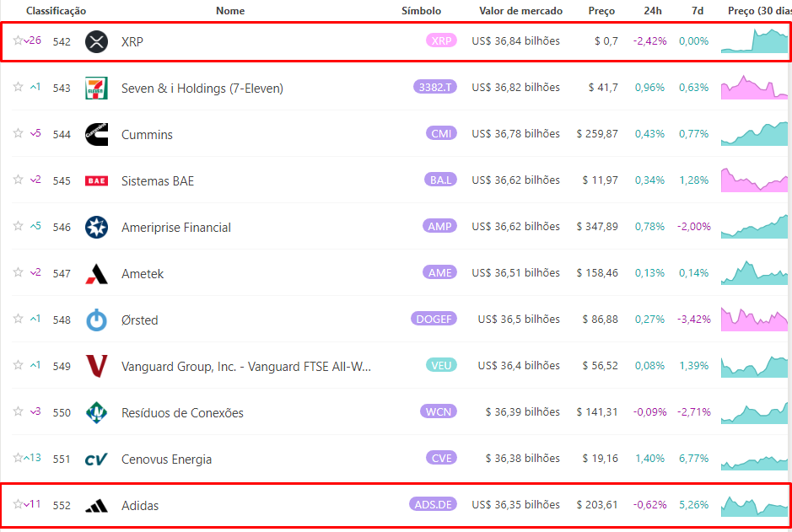Open the Cummins company link
The height and width of the screenshot is (532, 792).
point(147,135)
